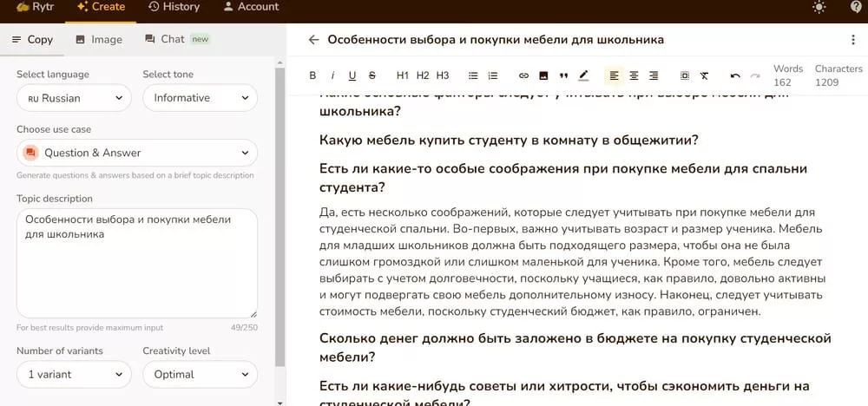Click inside the Topic description text area
The height and width of the screenshot is (406, 868).
point(137,263)
